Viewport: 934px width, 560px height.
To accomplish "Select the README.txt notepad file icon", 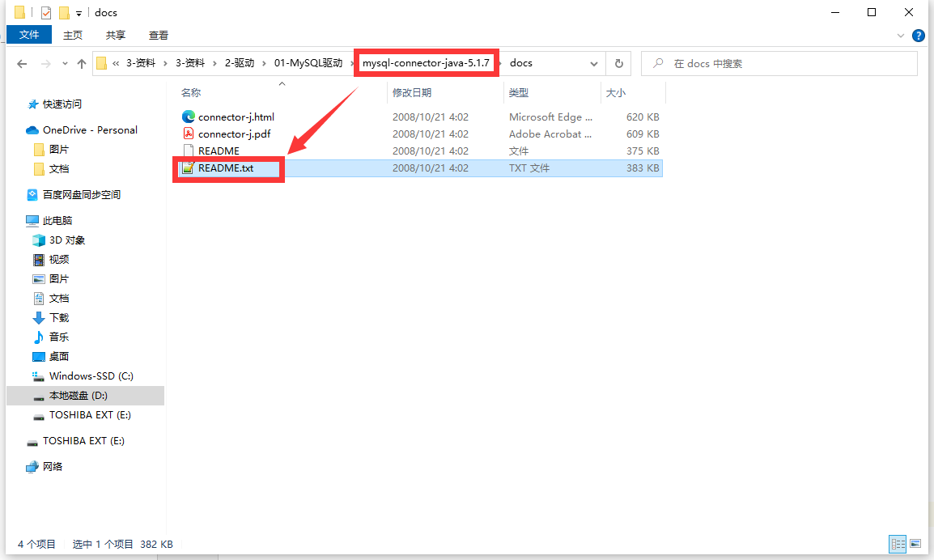I will coord(189,168).
